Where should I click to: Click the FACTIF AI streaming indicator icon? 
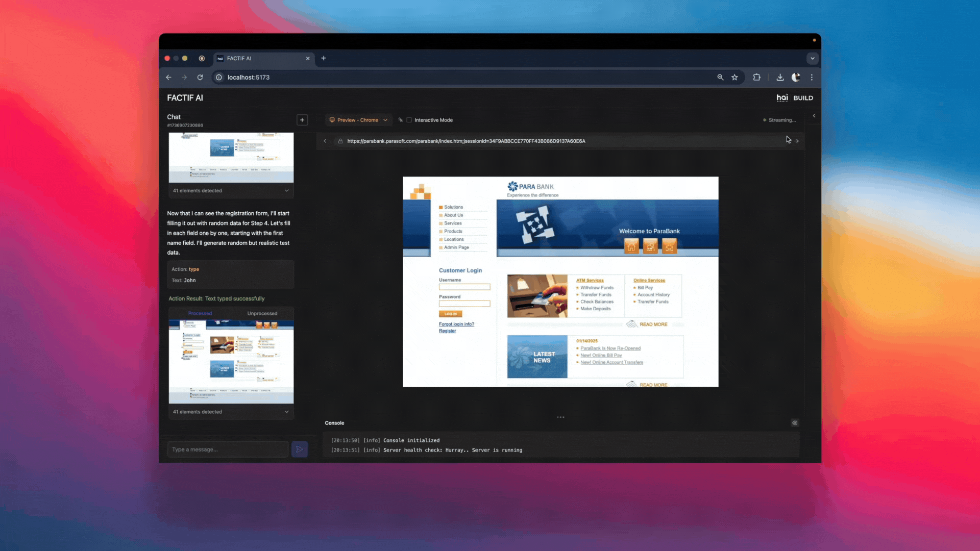coord(765,120)
